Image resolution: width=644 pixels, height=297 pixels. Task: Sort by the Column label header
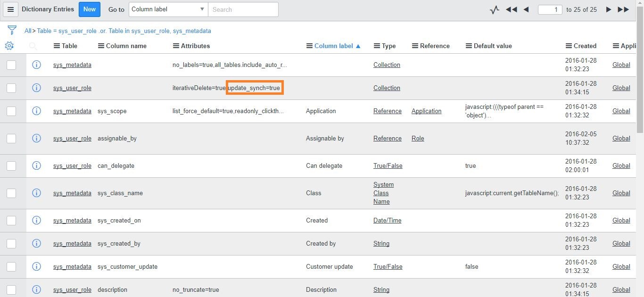coord(333,46)
